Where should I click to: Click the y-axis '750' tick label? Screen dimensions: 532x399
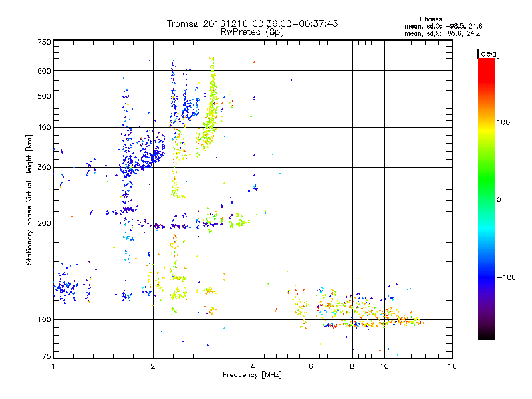(x=44, y=42)
